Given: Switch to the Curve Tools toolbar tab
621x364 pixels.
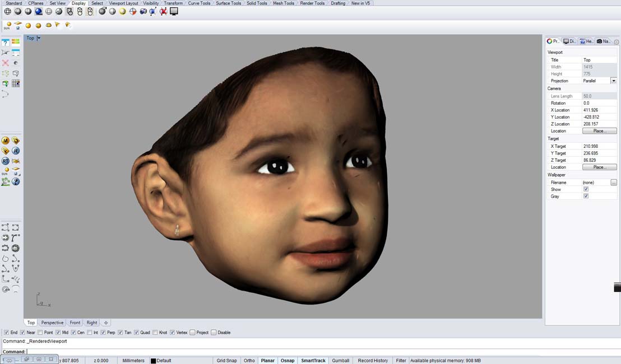Looking at the screenshot, I should (x=199, y=3).
